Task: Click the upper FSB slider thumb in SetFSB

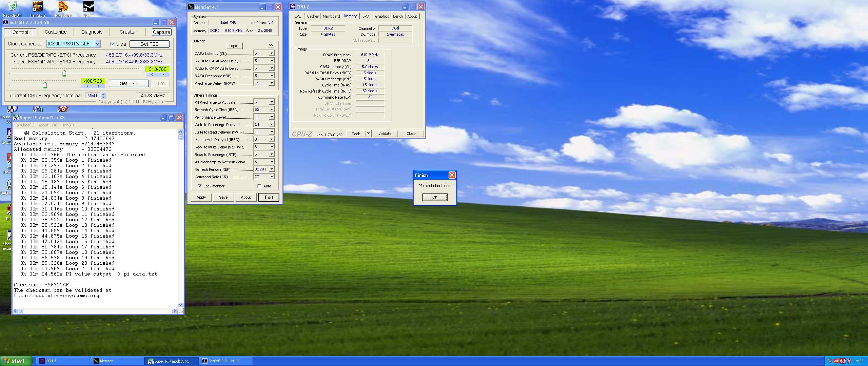Action: pyautogui.click(x=64, y=73)
